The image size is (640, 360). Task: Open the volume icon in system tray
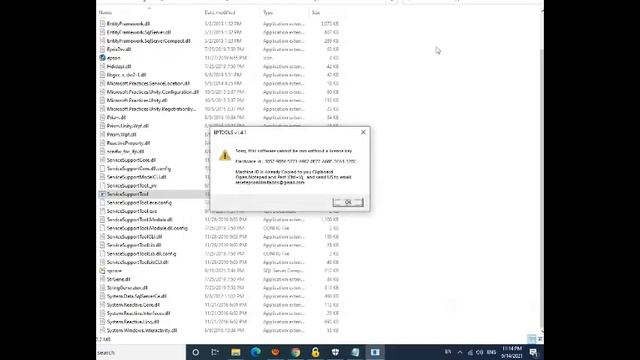point(480,352)
